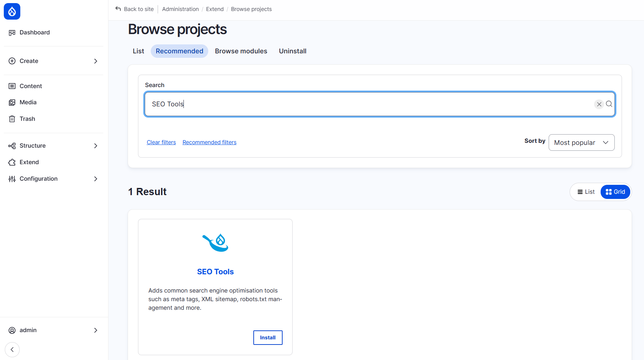Click the SEO Tools project logo

click(x=215, y=243)
